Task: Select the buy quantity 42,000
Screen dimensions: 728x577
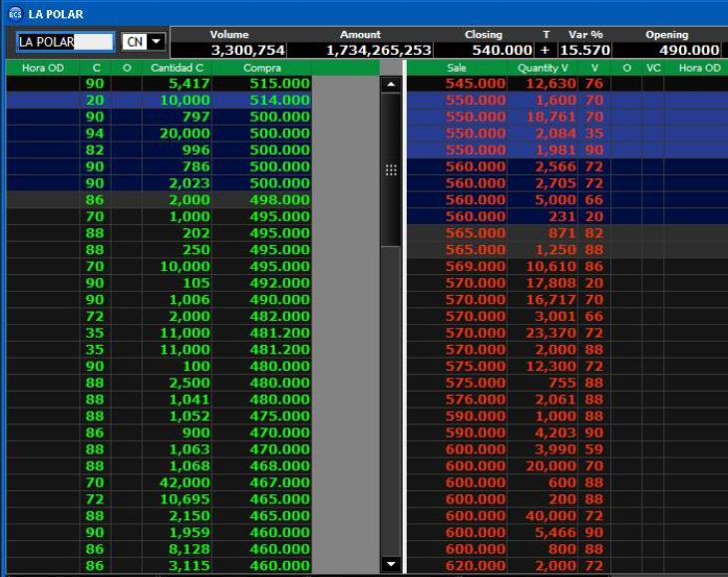Action: pos(184,483)
